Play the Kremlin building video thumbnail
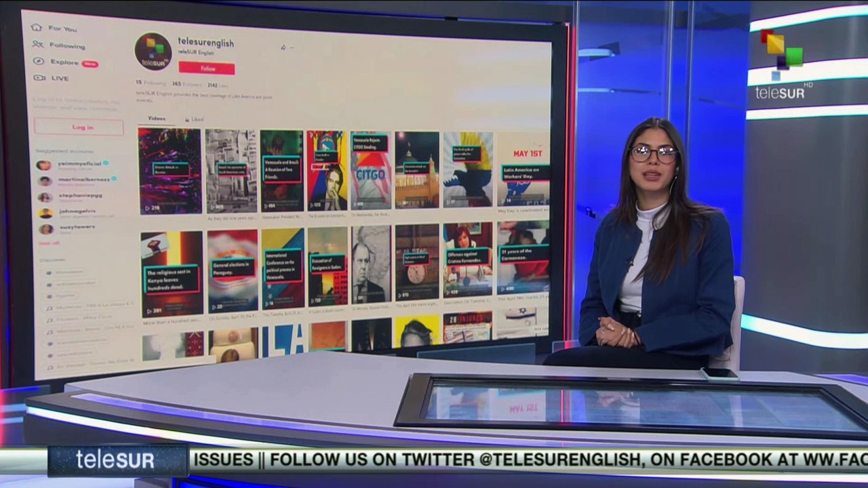 pos(417,170)
